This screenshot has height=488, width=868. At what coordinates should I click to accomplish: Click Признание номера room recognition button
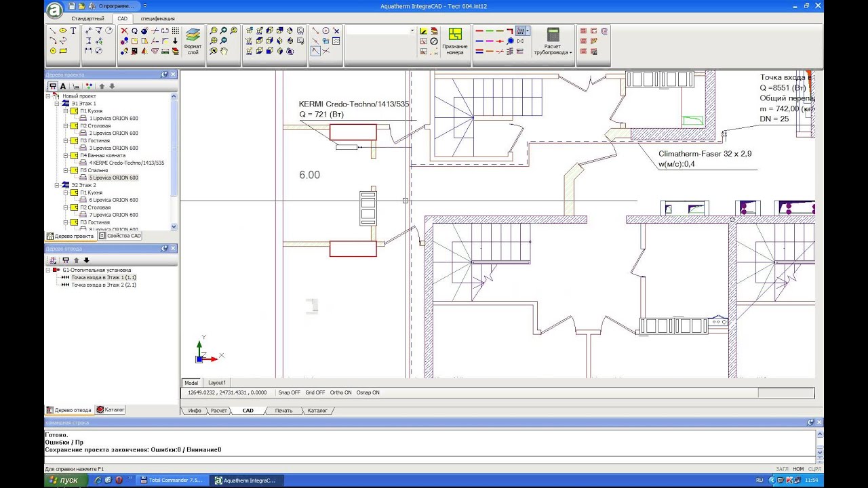click(455, 41)
